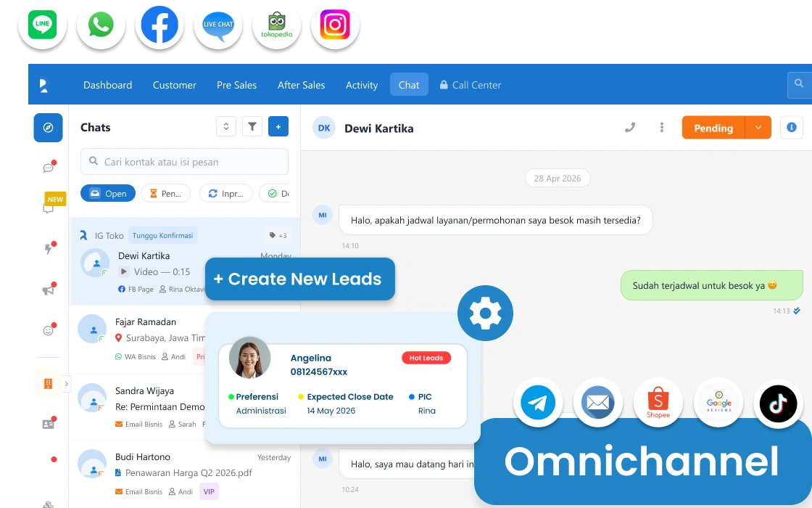
Task: Click the Facebook channel icon
Action: pos(159,25)
